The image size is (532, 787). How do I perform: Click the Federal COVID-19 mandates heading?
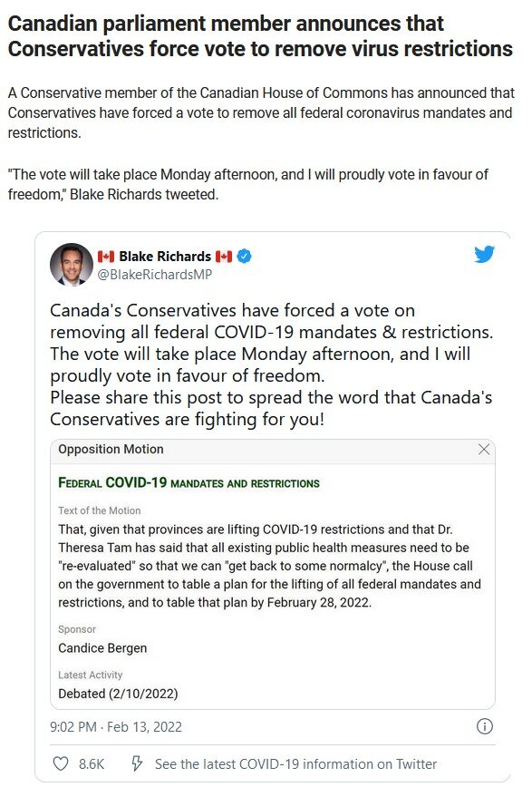coord(189,483)
